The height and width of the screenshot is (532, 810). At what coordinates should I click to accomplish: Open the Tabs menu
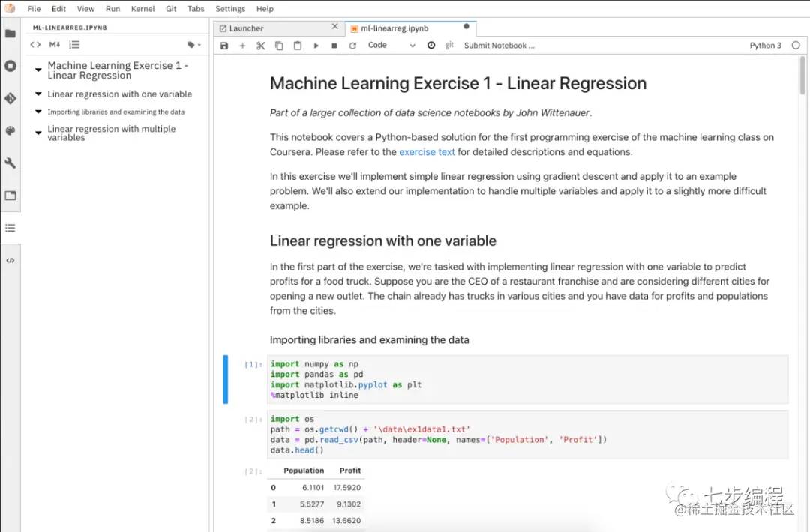pos(196,9)
